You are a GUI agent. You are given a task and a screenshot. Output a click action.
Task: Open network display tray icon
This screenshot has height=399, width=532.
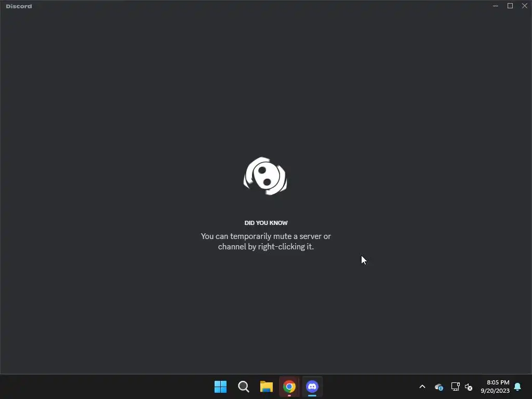coord(455,387)
